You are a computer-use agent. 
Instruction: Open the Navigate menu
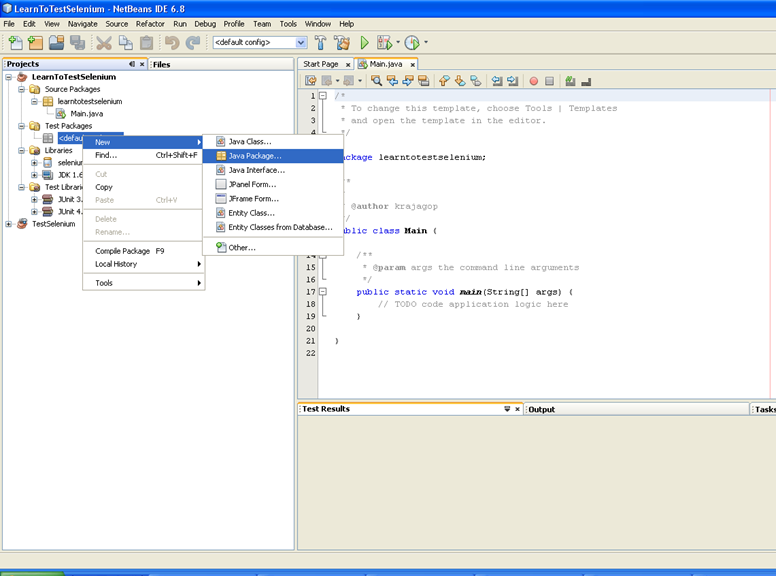coord(83,24)
